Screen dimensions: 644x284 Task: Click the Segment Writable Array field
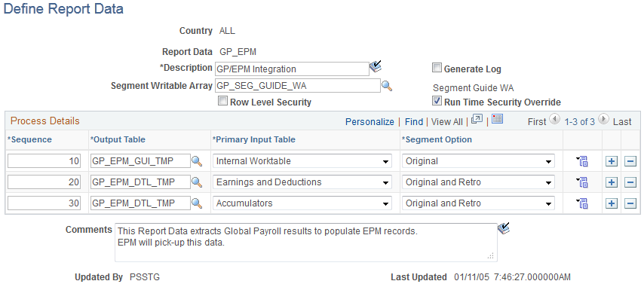pyautogui.click(x=298, y=86)
